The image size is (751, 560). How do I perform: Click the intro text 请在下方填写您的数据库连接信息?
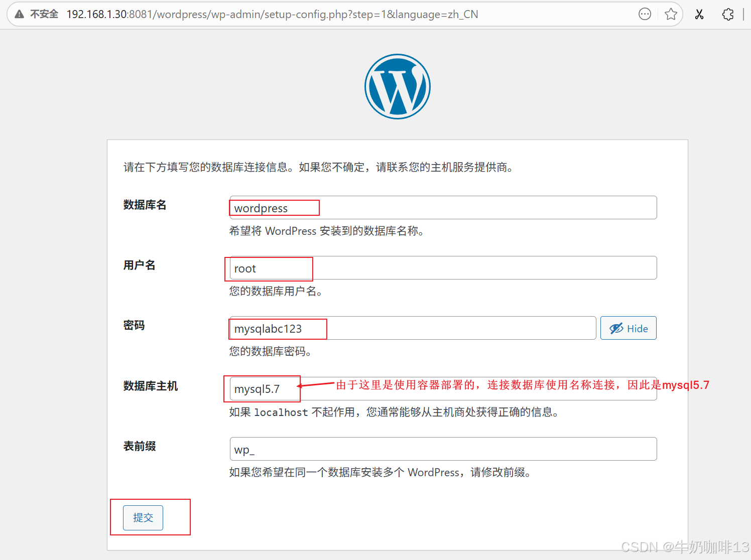[x=318, y=167]
